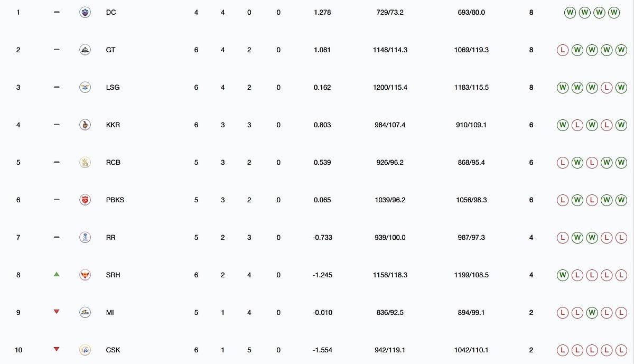Click the KKR team logo
The width and height of the screenshot is (634, 364).
[x=85, y=125]
